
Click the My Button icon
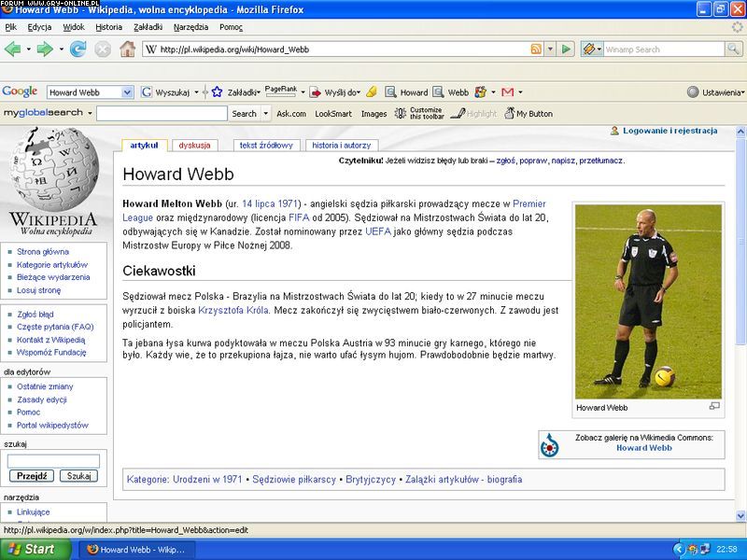[509, 113]
